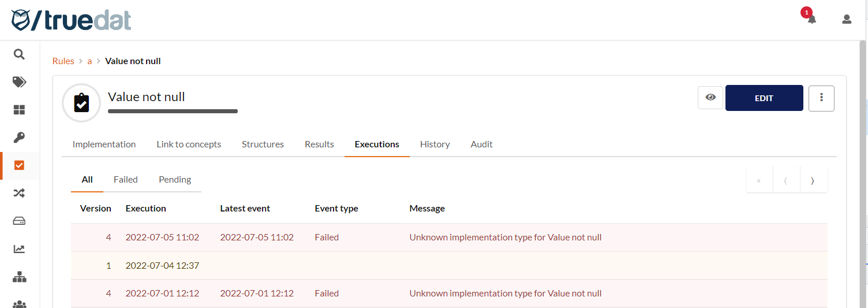This screenshot has height=308, width=868.
Task: Open the line chart icon in sidebar
Action: coord(19,249)
